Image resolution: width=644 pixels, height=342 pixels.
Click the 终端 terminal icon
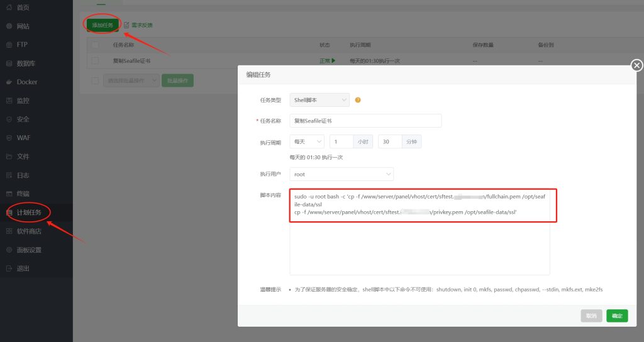[x=9, y=194]
